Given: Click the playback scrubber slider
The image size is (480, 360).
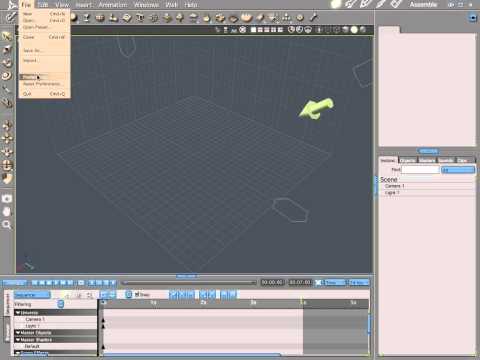Looking at the screenshot, I should [188, 283].
